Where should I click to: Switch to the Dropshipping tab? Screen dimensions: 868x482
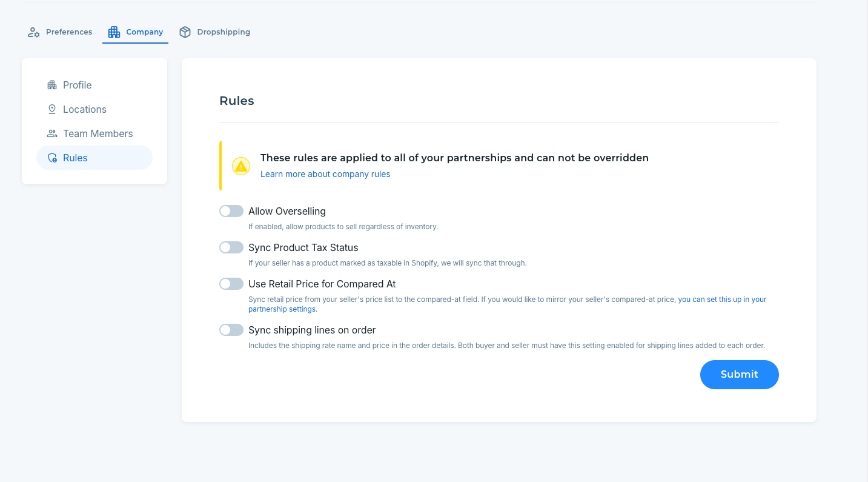[223, 32]
